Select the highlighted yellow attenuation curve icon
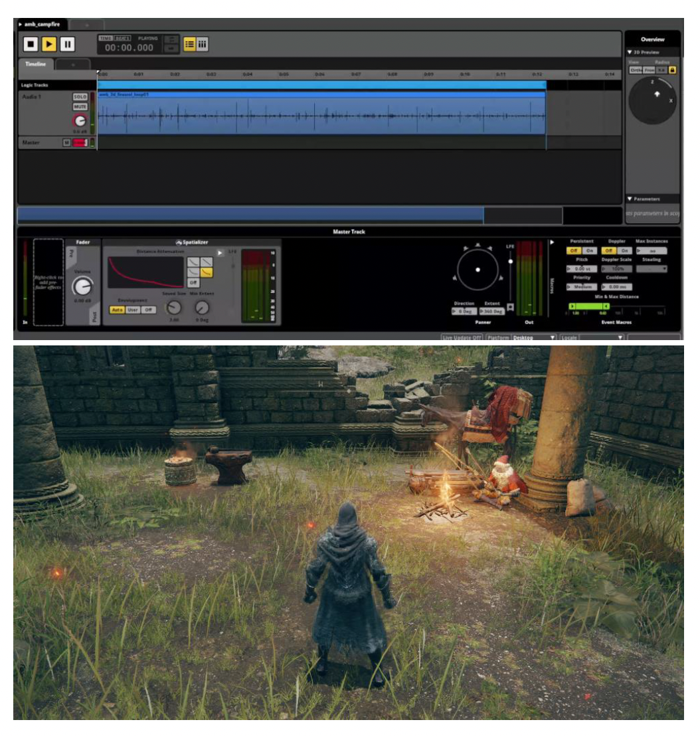700x736 pixels. [207, 273]
